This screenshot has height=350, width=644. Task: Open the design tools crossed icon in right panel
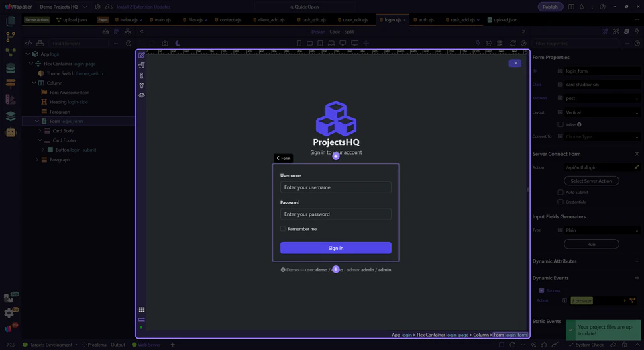[x=616, y=32]
